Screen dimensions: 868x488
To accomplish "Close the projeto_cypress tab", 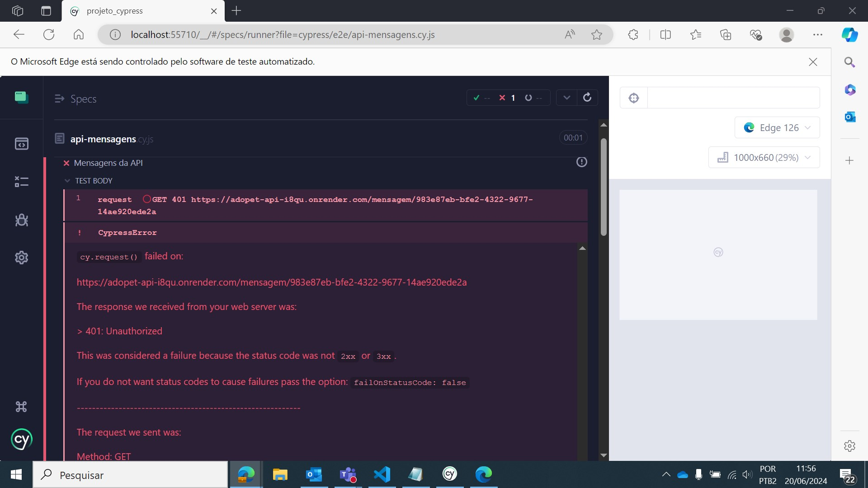I will click(x=214, y=11).
